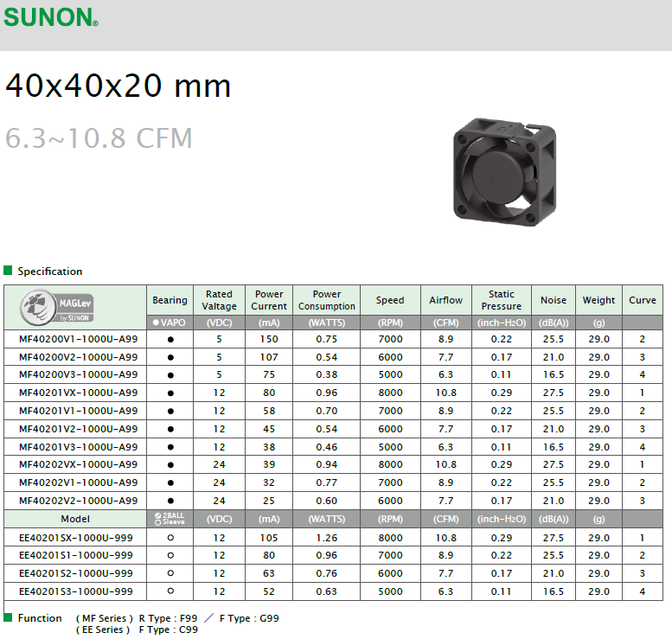Click the Function label
The width and height of the screenshot is (672, 639).
pyautogui.click(x=40, y=618)
